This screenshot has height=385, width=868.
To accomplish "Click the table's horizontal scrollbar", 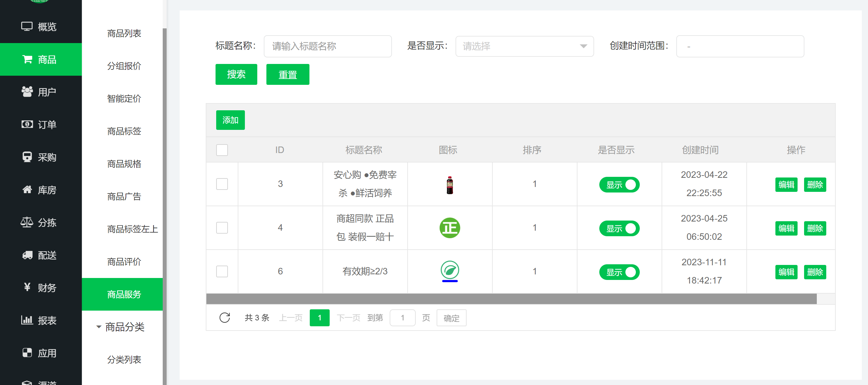I will [x=511, y=299].
